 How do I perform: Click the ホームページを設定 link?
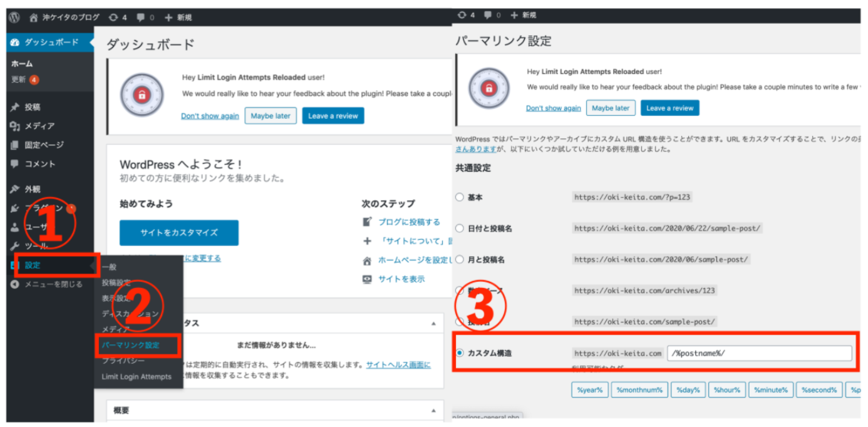tap(415, 260)
